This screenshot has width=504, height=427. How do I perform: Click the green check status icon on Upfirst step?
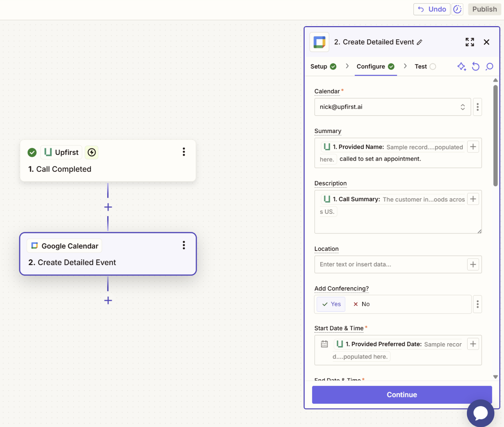tap(32, 153)
